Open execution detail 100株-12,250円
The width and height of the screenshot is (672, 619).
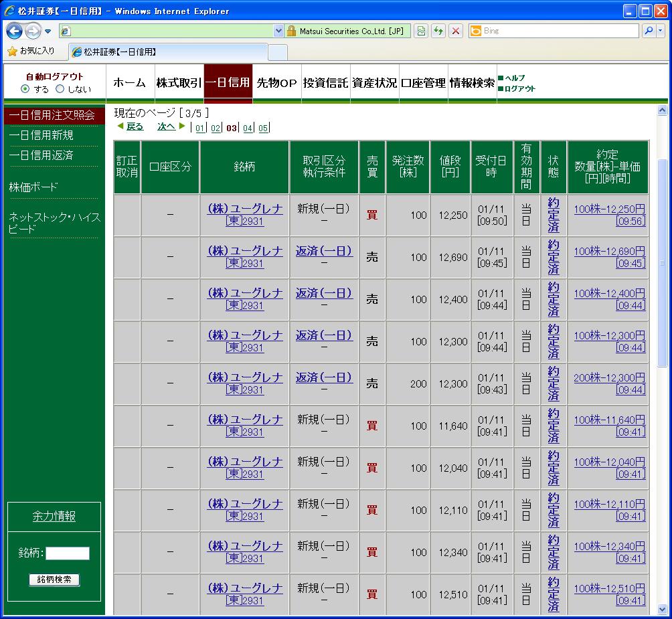610,215
